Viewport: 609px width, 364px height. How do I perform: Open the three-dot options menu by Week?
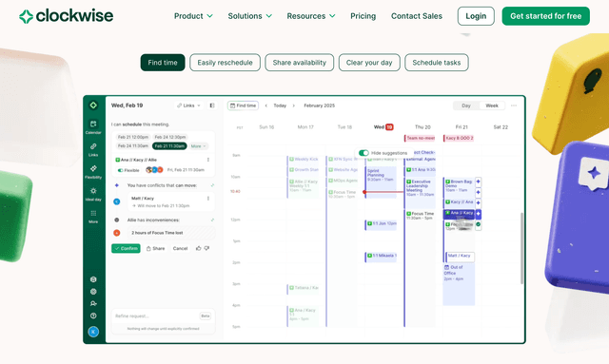[514, 105]
